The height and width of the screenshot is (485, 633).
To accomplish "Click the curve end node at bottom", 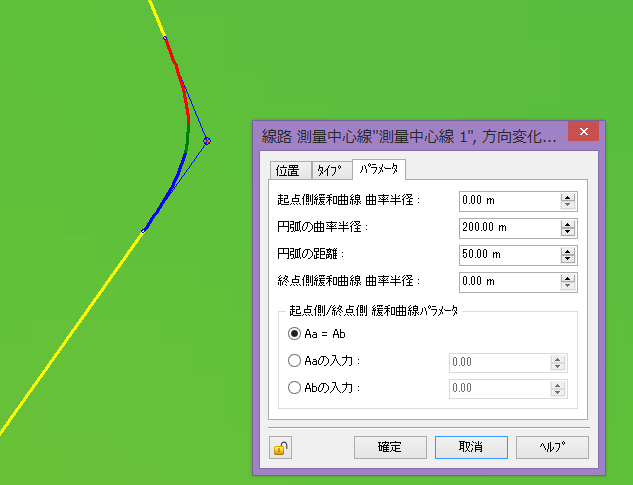I will (x=143, y=231).
